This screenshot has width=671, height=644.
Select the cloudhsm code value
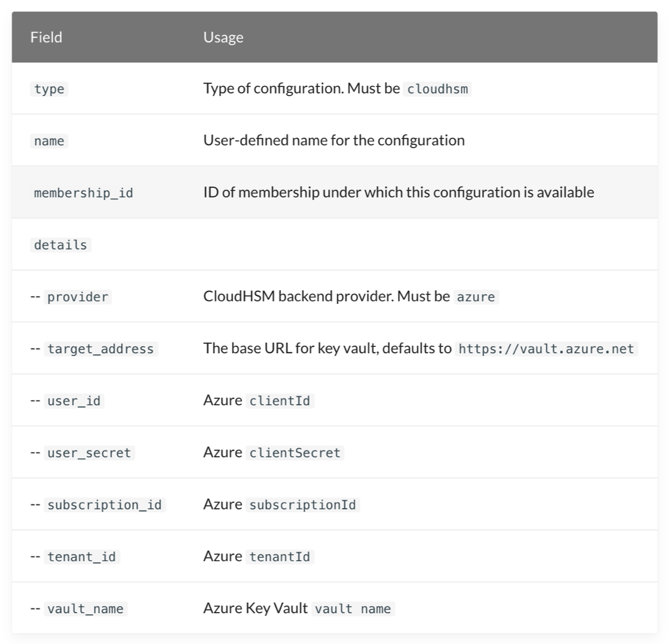click(437, 89)
